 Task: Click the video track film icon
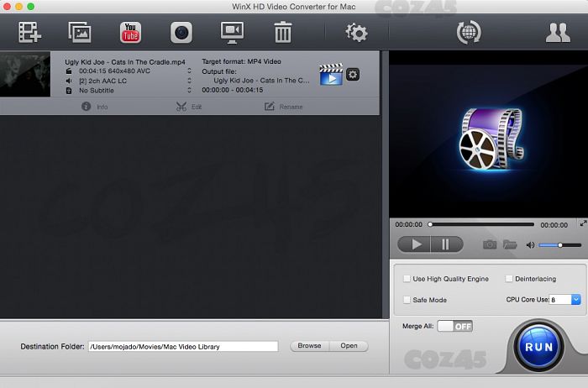point(69,71)
